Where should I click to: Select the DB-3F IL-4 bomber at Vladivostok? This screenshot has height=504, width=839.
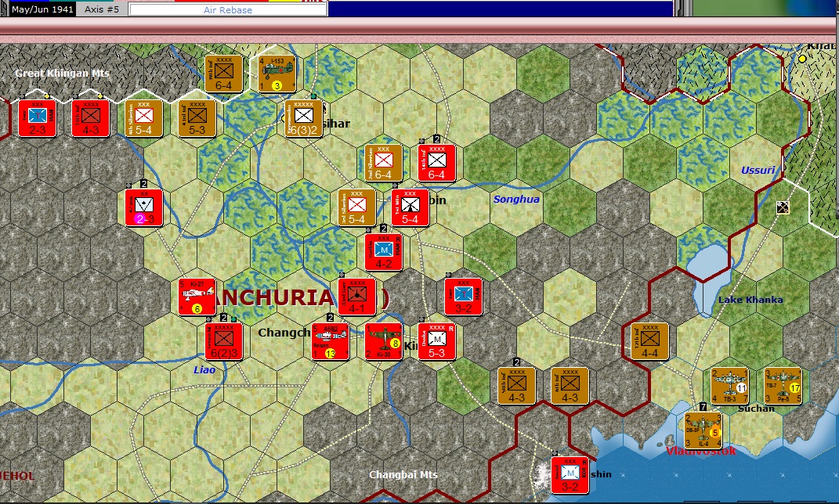703,430
